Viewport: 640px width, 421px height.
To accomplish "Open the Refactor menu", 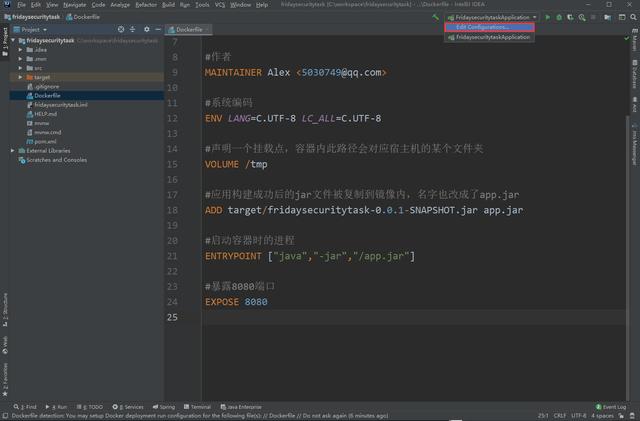I will 146,5.
